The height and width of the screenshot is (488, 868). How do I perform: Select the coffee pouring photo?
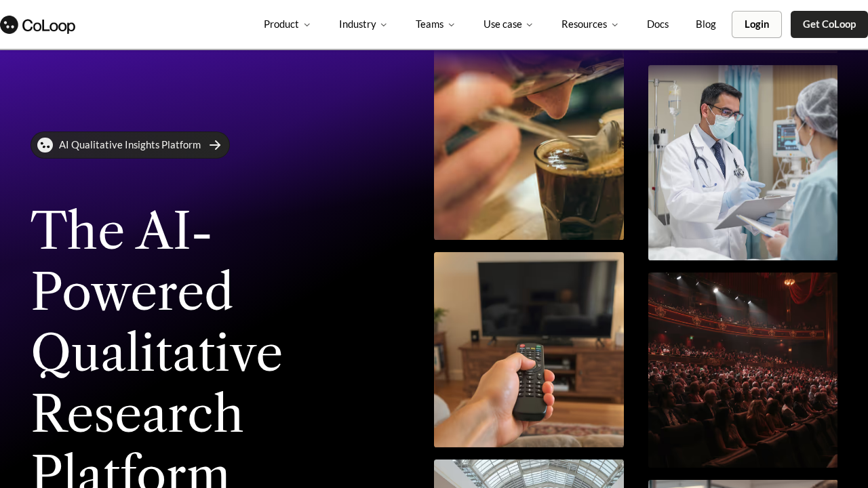(x=529, y=145)
